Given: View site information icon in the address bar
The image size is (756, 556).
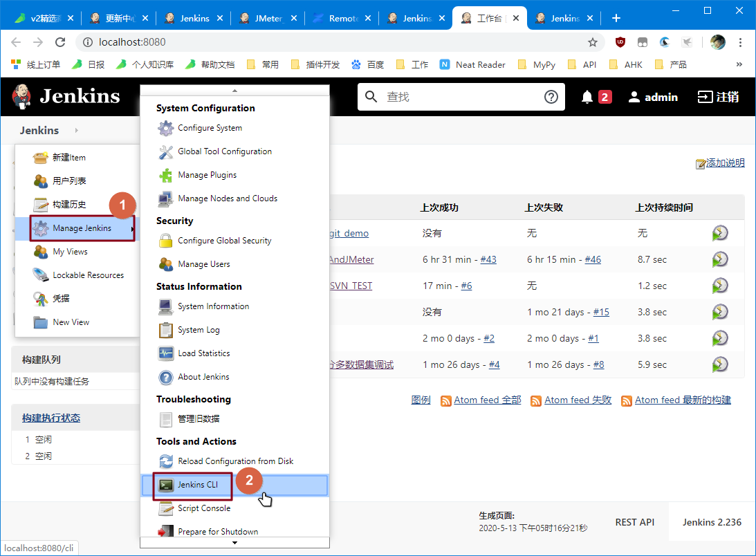Looking at the screenshot, I should [x=88, y=42].
